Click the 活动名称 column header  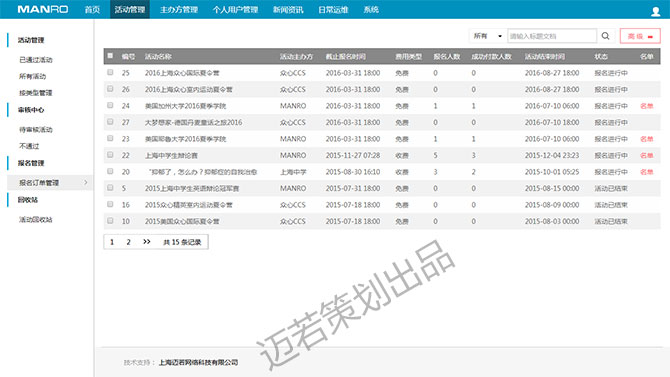[158, 56]
